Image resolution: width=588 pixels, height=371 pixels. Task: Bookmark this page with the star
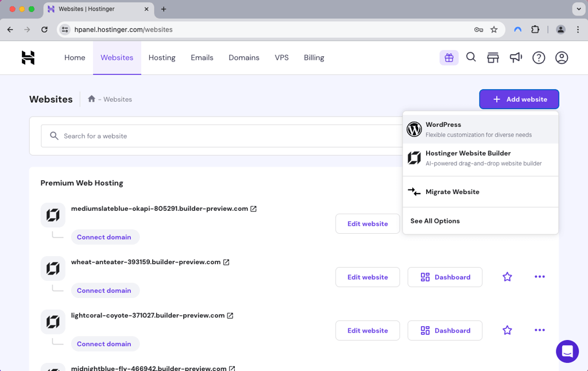tap(494, 30)
